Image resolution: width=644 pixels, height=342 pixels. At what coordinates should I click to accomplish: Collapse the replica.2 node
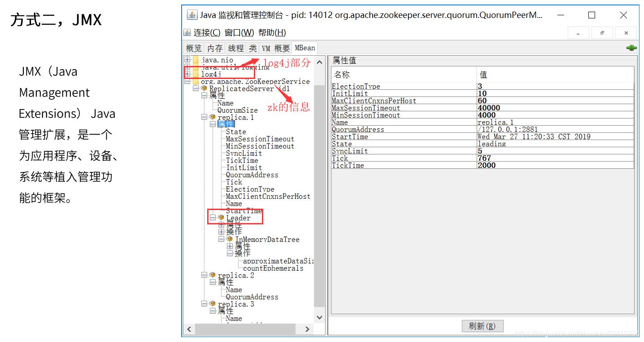205,275
